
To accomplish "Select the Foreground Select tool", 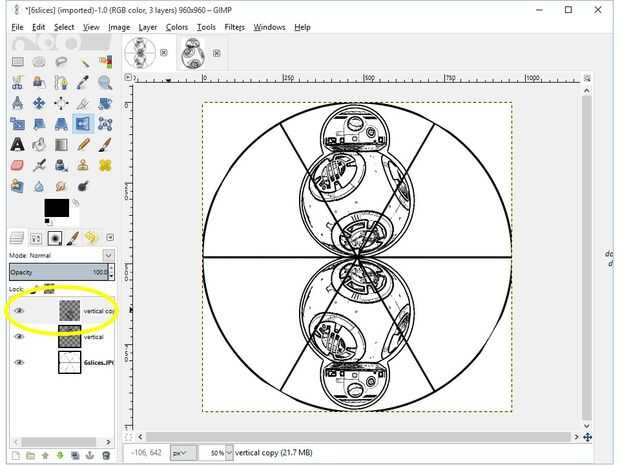I will [39, 82].
